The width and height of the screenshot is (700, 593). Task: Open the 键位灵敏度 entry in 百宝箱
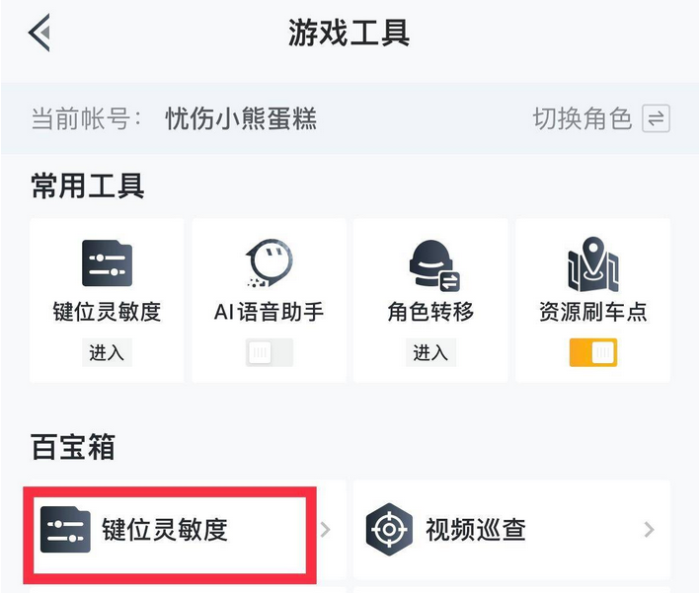(x=165, y=530)
